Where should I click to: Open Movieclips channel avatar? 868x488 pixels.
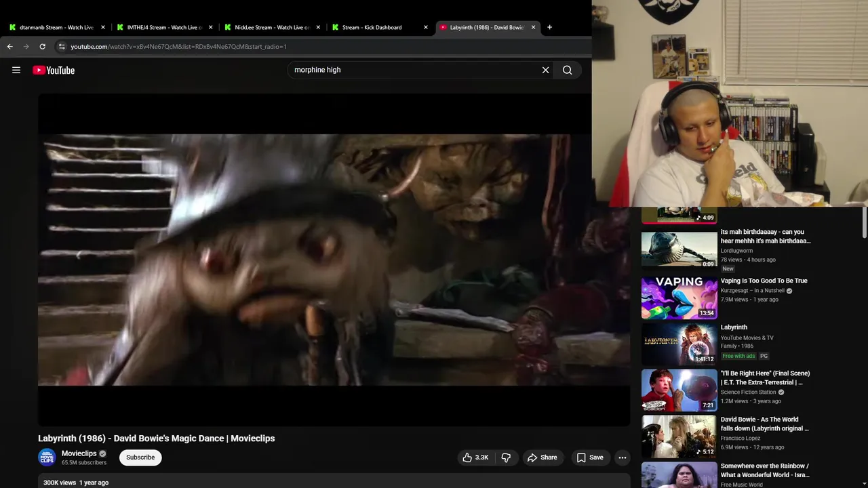tap(47, 457)
